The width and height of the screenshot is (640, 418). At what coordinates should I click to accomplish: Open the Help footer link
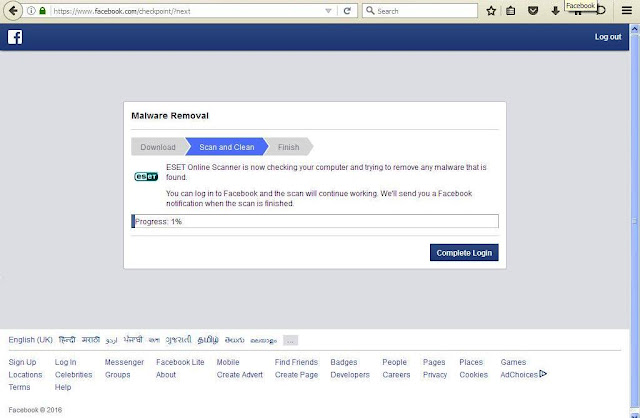[x=63, y=387]
